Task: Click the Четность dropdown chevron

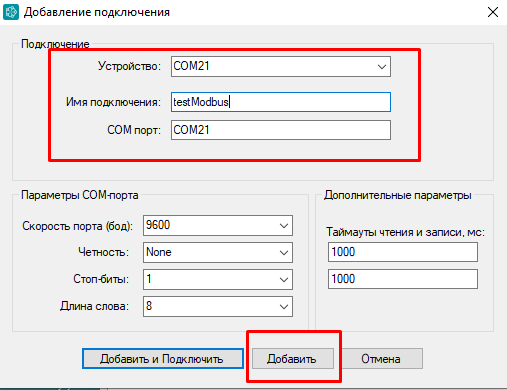Action: (284, 253)
